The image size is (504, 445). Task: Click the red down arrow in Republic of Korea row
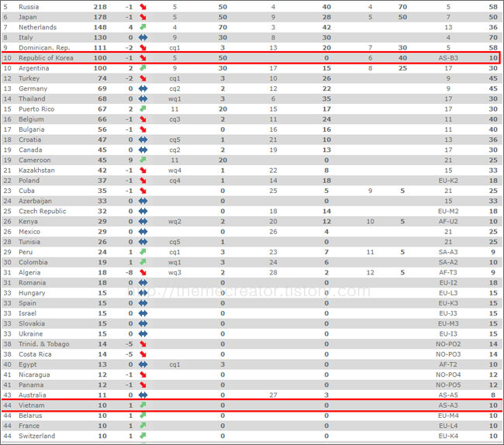(x=143, y=58)
